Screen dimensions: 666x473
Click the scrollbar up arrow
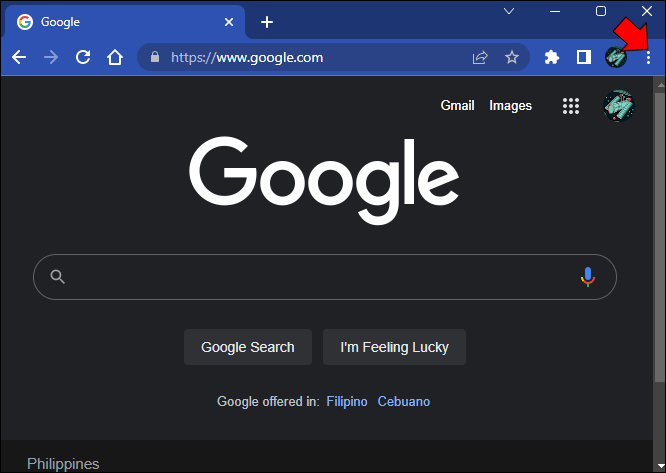(660, 84)
